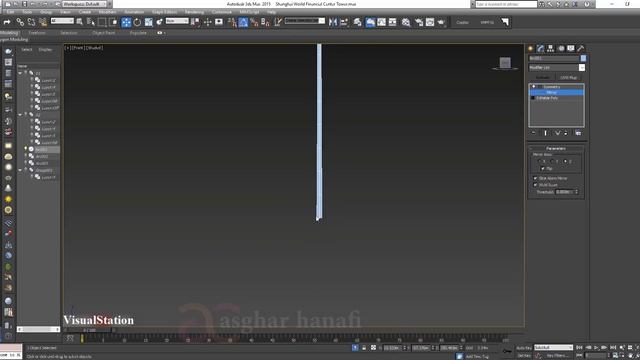Viewport: 640px width, 360px height.
Task: Open the Modifiers menu
Action: [x=107, y=12]
